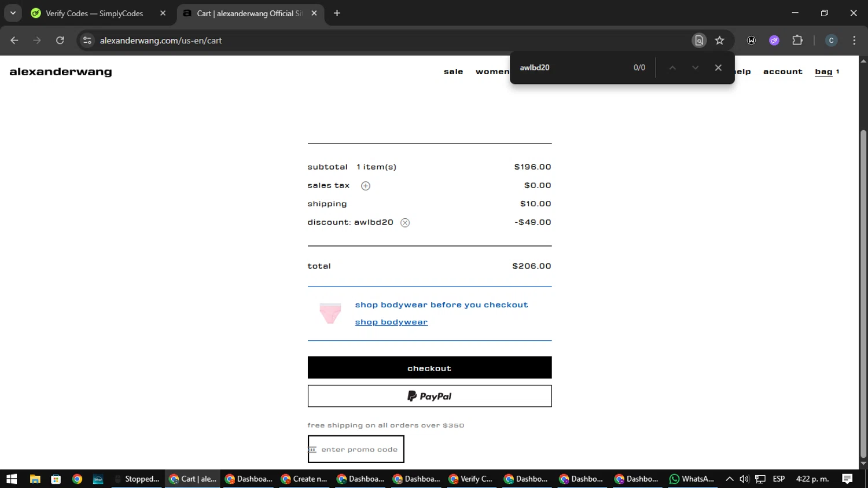Open a new browser tab

(x=337, y=13)
